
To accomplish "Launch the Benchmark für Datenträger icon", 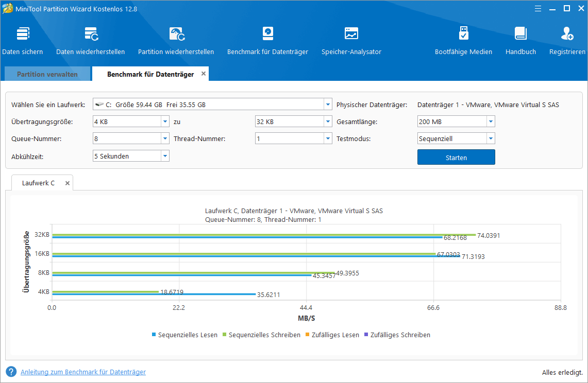I will pos(267,40).
